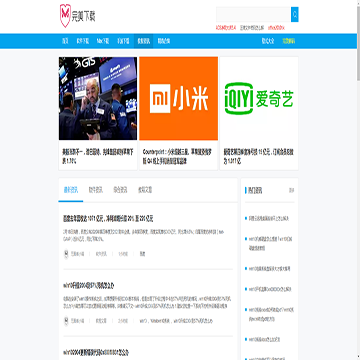
Task: Click the Xiaomi orange logo image
Action: tap(179, 98)
